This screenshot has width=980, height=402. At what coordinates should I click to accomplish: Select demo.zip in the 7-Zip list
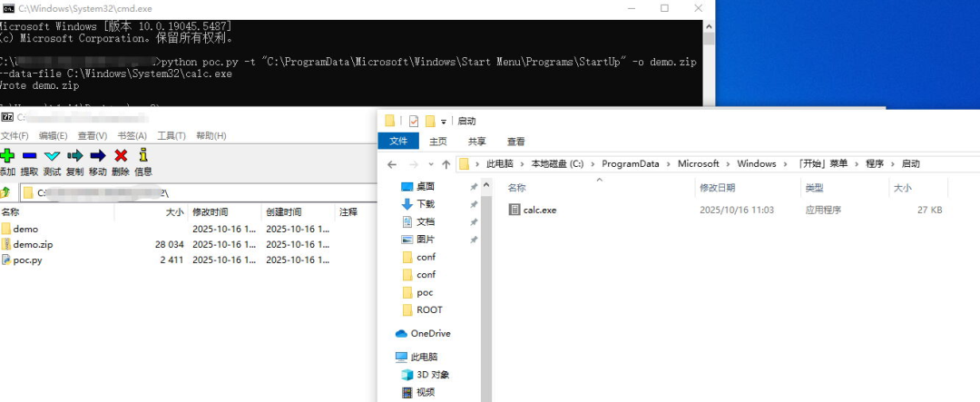[x=33, y=244]
